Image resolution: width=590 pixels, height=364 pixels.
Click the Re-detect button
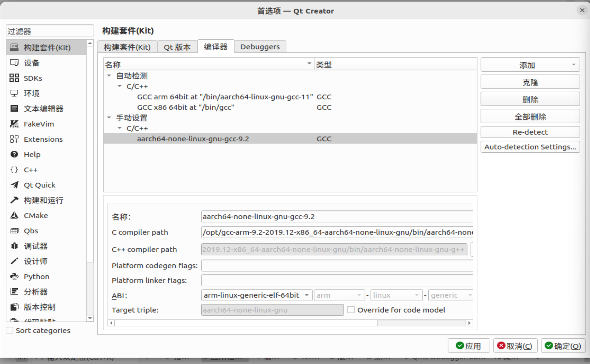pos(530,132)
